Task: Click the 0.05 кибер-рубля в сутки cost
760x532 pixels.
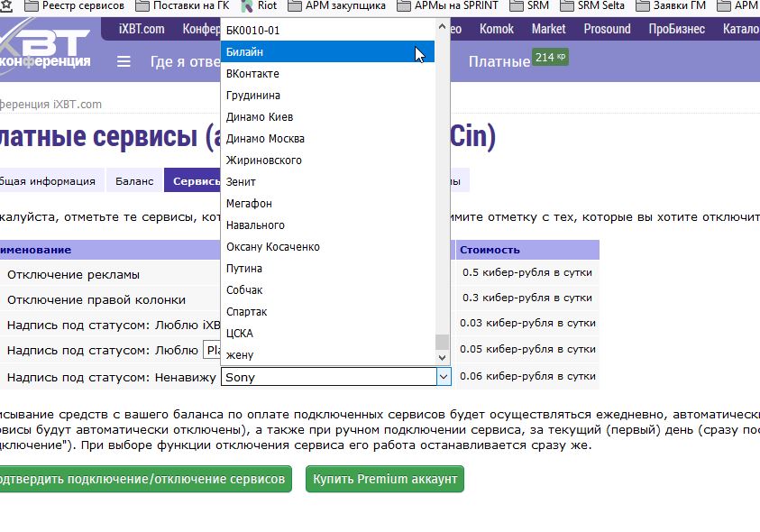Action: (x=527, y=349)
